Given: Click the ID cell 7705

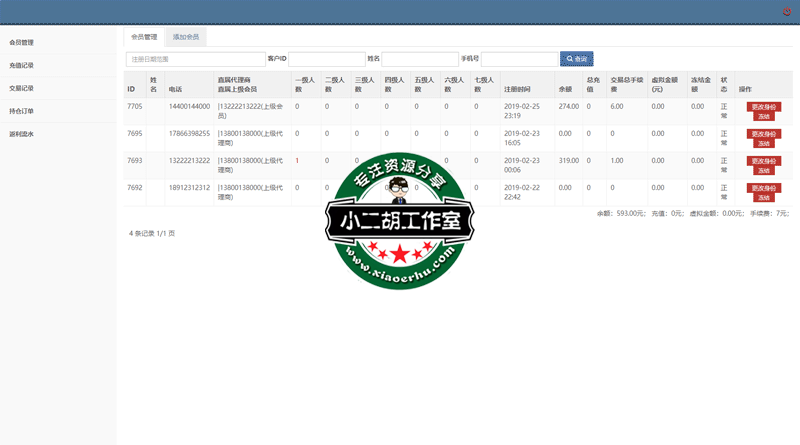Looking at the screenshot, I should point(135,106).
